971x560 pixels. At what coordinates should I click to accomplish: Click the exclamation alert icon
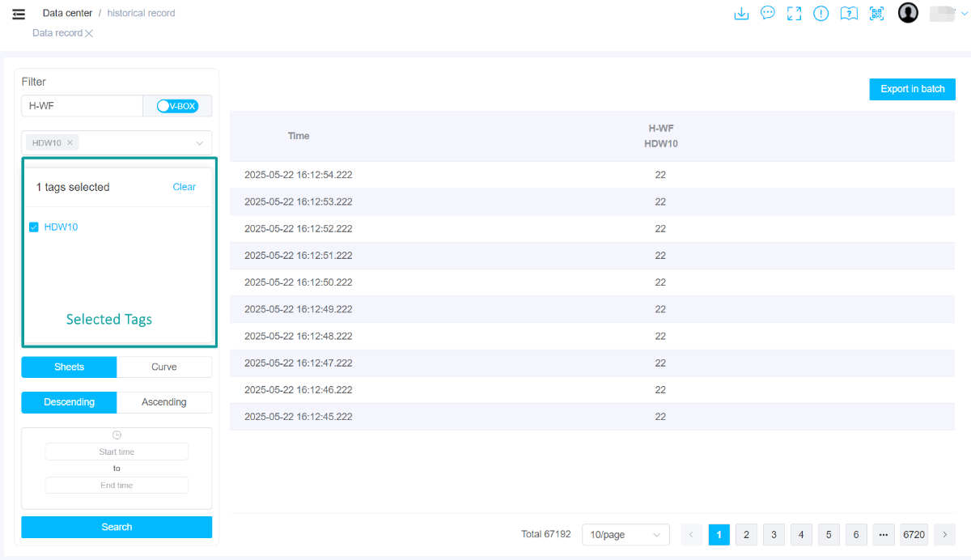[820, 14]
